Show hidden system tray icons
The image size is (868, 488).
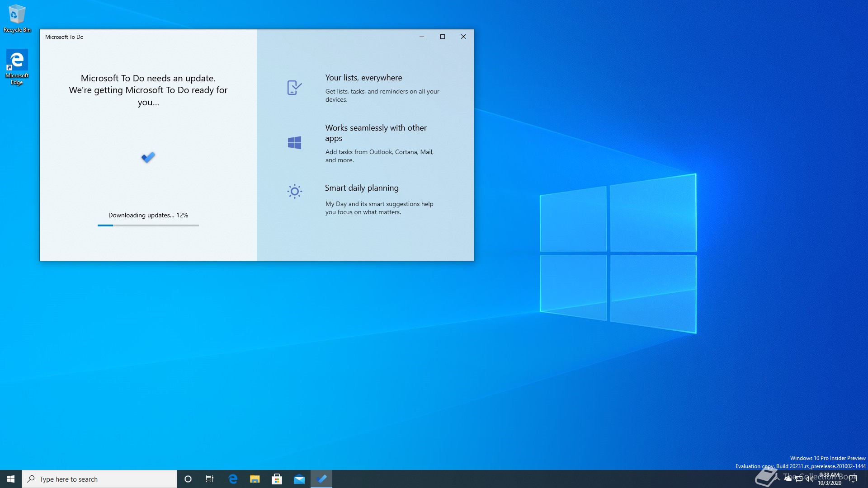pyautogui.click(x=777, y=479)
